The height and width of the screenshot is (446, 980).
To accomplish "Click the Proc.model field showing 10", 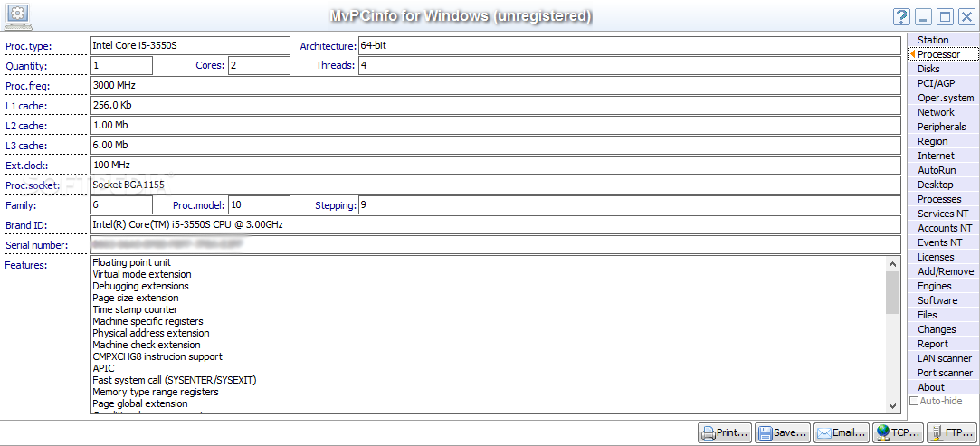I will [x=259, y=204].
